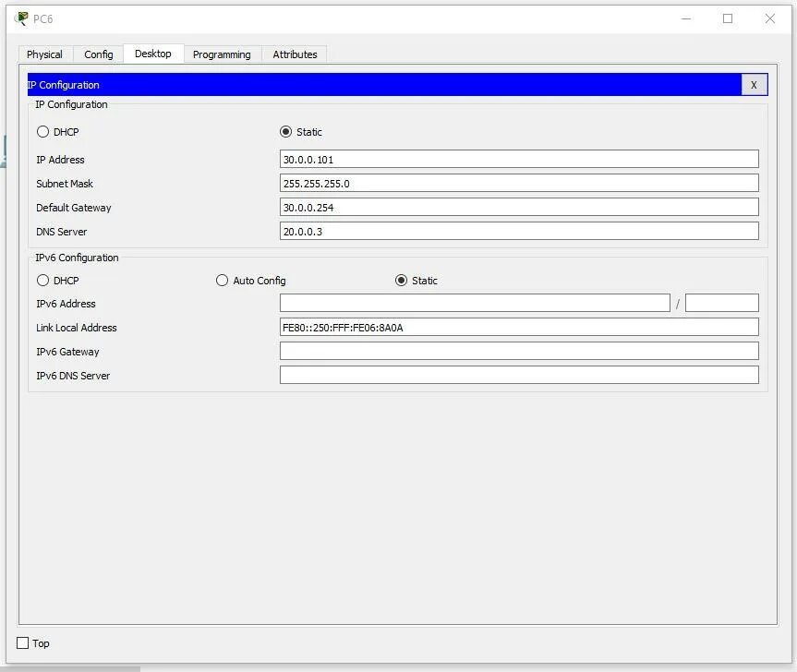Click the IPv6 DNS Server label
The width and height of the screenshot is (797, 672).
tap(73, 376)
